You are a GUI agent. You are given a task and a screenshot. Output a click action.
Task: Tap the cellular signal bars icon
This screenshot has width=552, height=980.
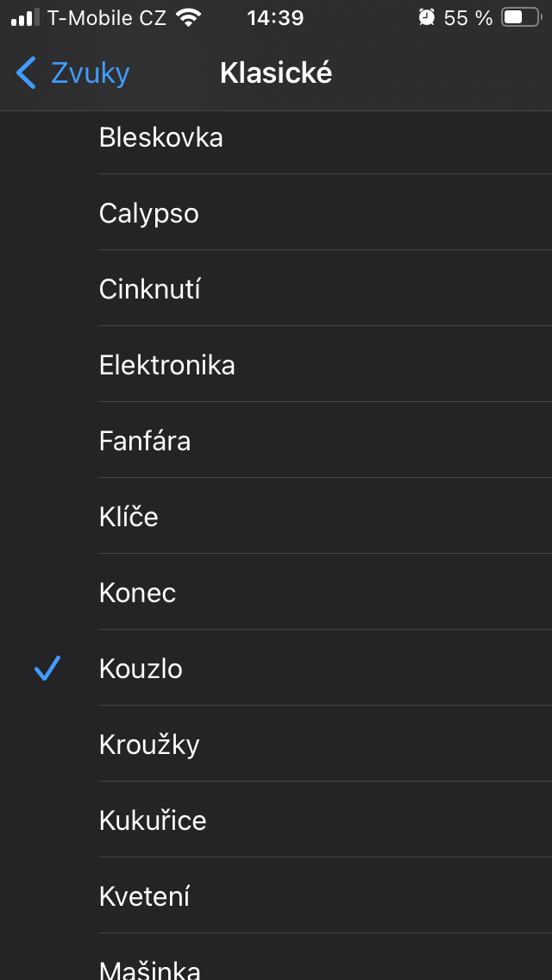25,17
